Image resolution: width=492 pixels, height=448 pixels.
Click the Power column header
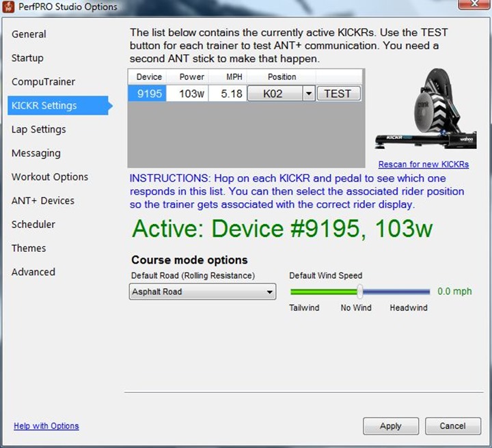click(187, 76)
